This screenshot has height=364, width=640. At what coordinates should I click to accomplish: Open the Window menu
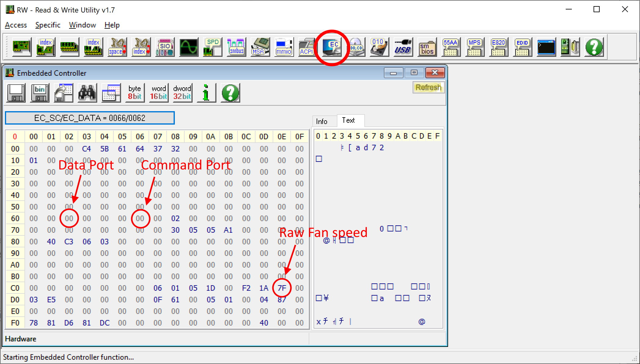(x=82, y=25)
